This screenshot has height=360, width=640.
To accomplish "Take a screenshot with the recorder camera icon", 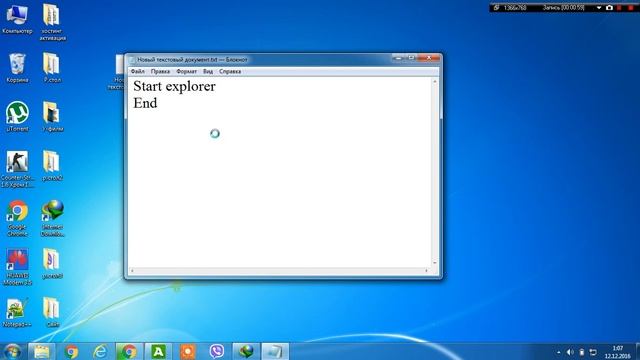I will pos(609,8).
